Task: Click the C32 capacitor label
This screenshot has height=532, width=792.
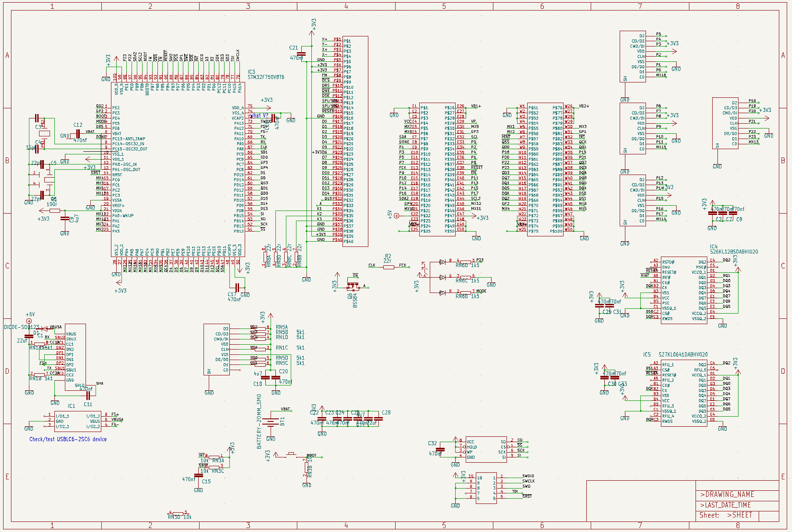Action: [432, 443]
